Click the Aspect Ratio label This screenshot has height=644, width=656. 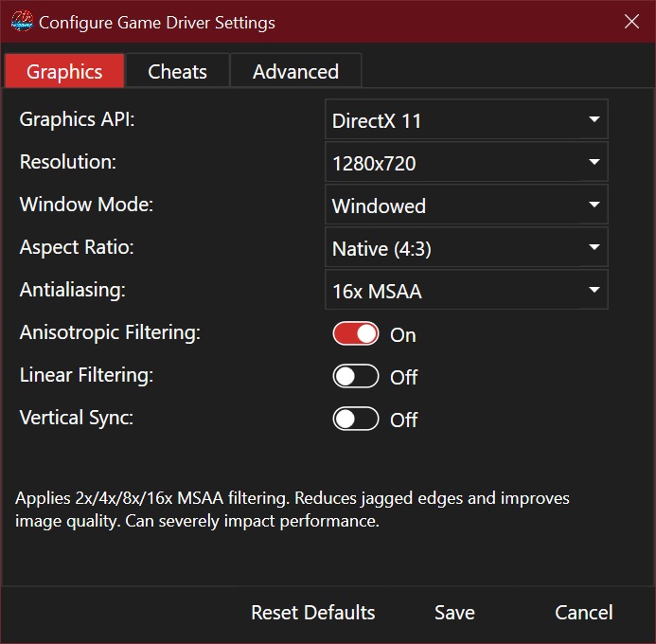77,247
